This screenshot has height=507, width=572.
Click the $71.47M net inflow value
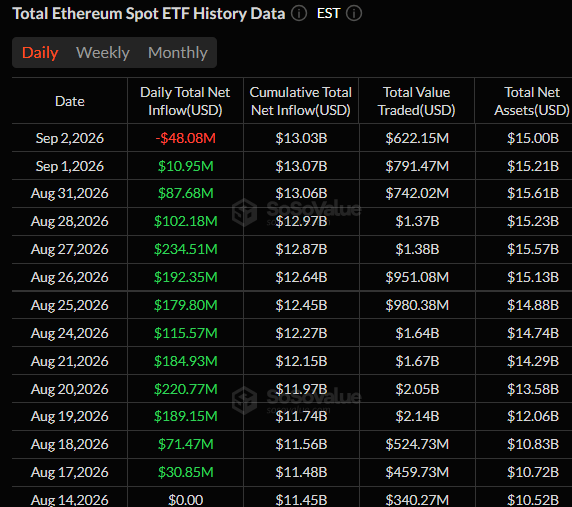click(x=185, y=444)
